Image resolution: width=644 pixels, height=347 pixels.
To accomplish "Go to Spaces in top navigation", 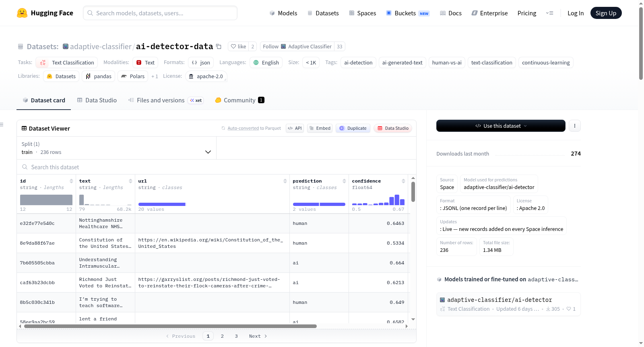I will (x=362, y=13).
